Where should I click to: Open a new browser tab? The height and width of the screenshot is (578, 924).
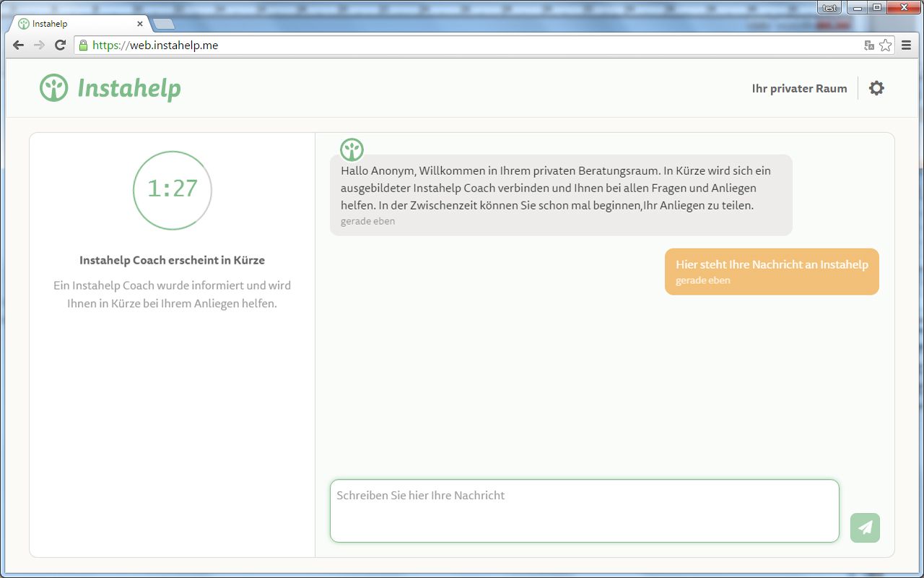pos(164,24)
